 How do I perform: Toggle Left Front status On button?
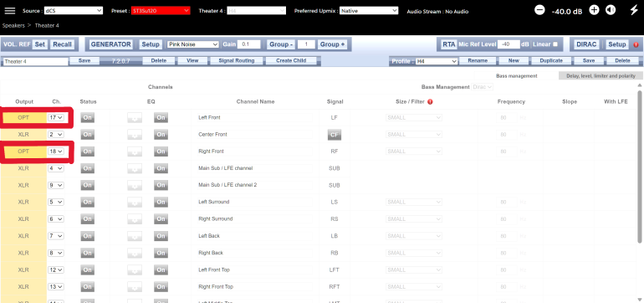[x=87, y=117]
